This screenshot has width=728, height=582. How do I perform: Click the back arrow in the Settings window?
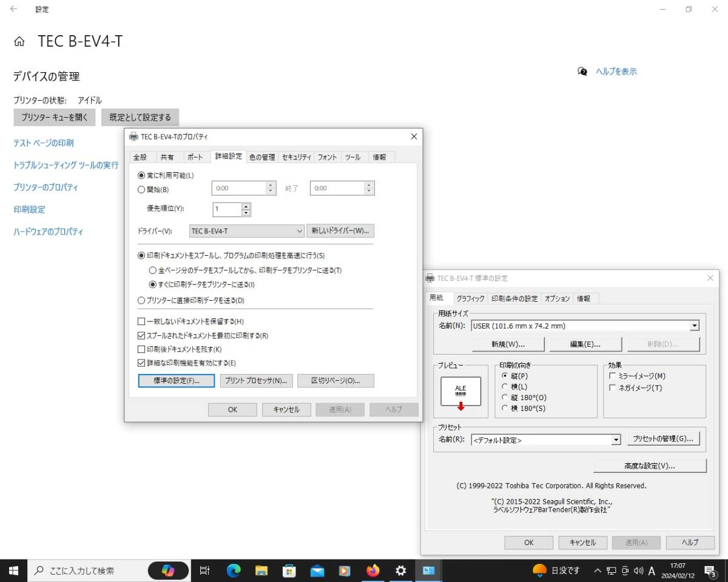click(13, 9)
